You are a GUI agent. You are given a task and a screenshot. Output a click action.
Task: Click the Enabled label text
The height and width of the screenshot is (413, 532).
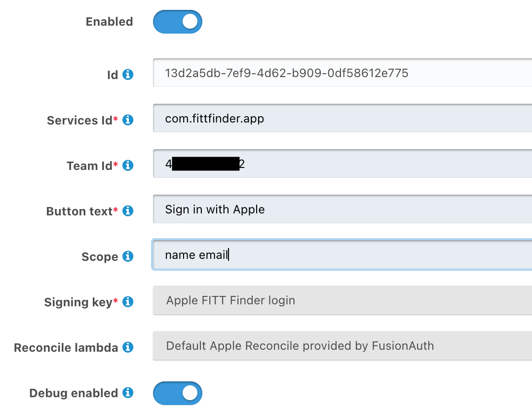(109, 22)
